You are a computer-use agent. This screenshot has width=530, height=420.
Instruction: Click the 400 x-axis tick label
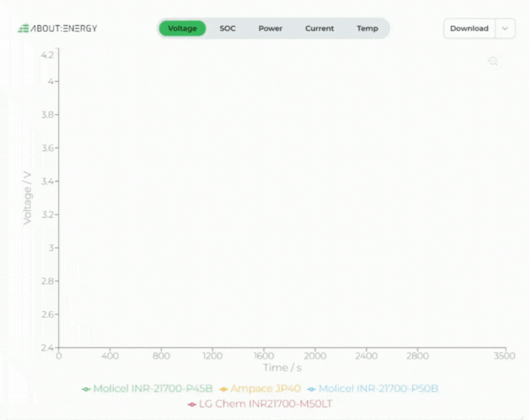(x=110, y=356)
